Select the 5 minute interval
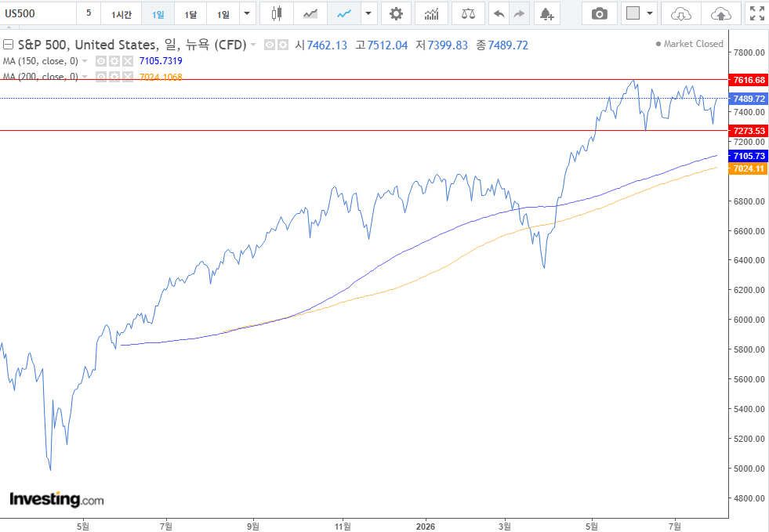The width and height of the screenshot is (769, 532). click(x=89, y=14)
